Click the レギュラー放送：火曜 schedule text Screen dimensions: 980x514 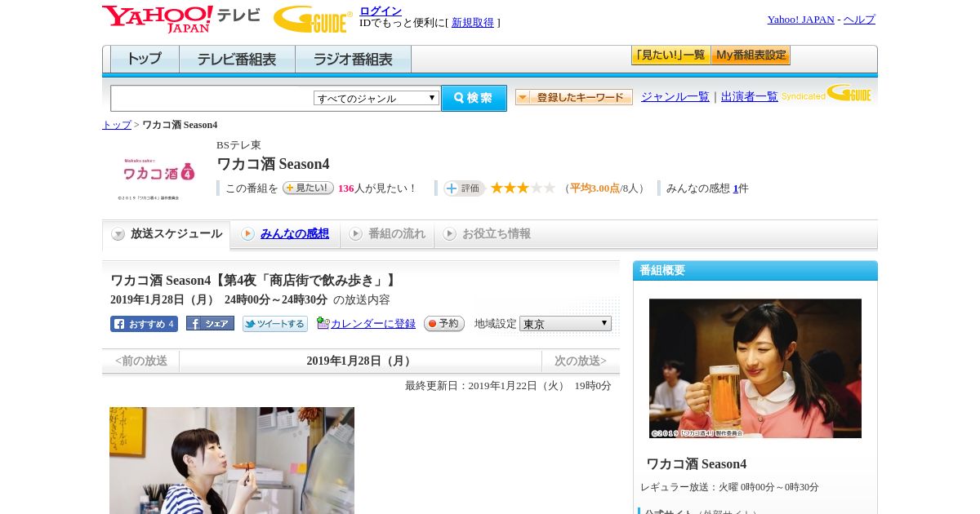click(729, 487)
